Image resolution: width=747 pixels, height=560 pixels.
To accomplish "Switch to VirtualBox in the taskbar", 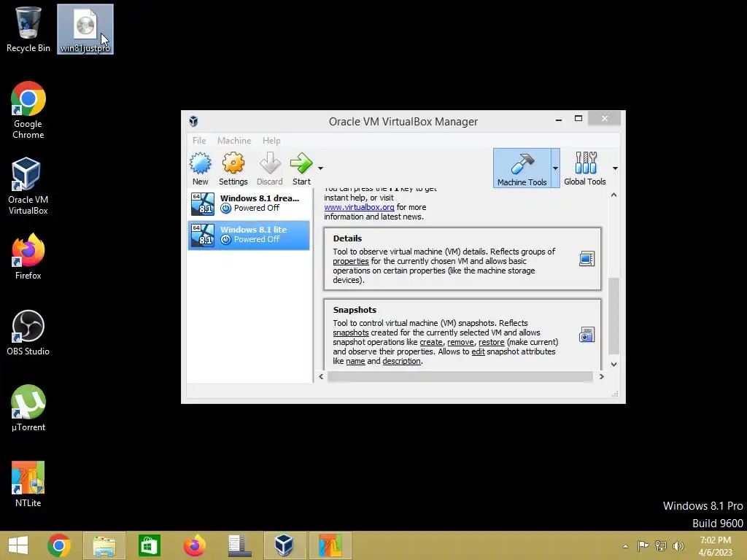I will pos(285,545).
